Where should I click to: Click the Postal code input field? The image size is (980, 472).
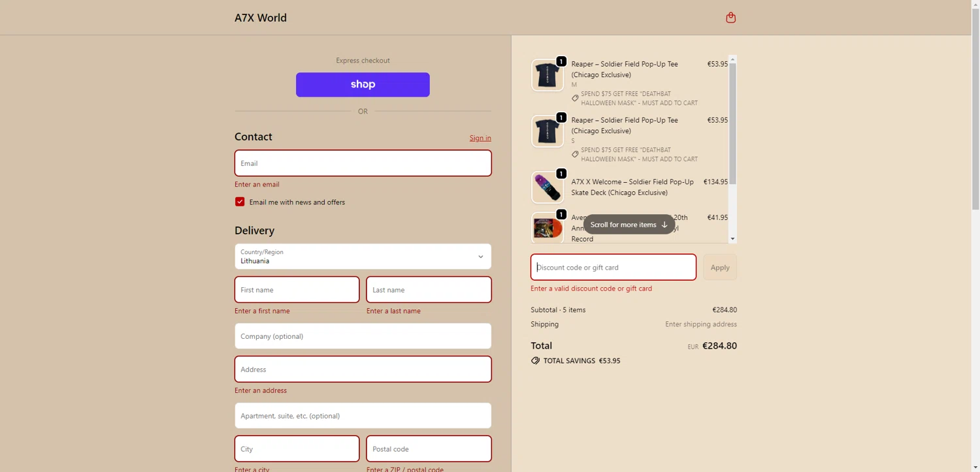click(x=429, y=449)
